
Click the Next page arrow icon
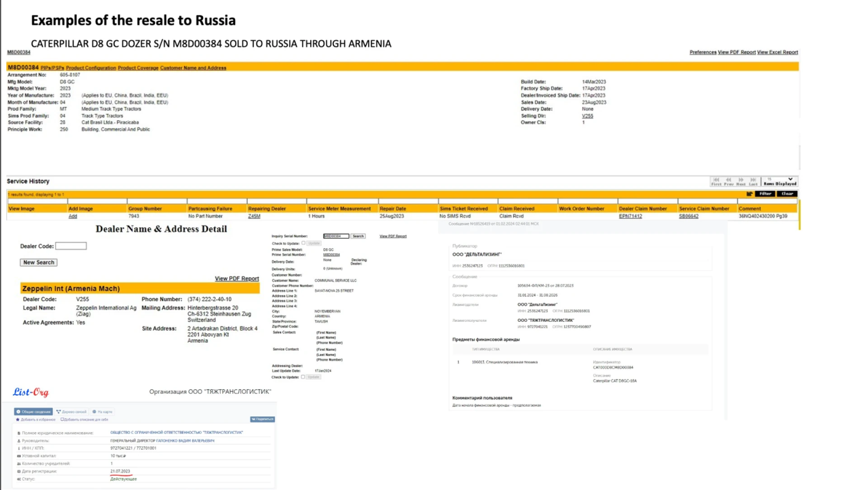coord(741,180)
